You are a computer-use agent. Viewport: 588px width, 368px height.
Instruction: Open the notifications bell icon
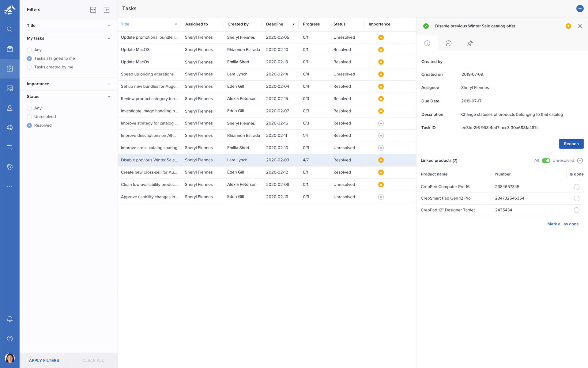click(x=10, y=319)
